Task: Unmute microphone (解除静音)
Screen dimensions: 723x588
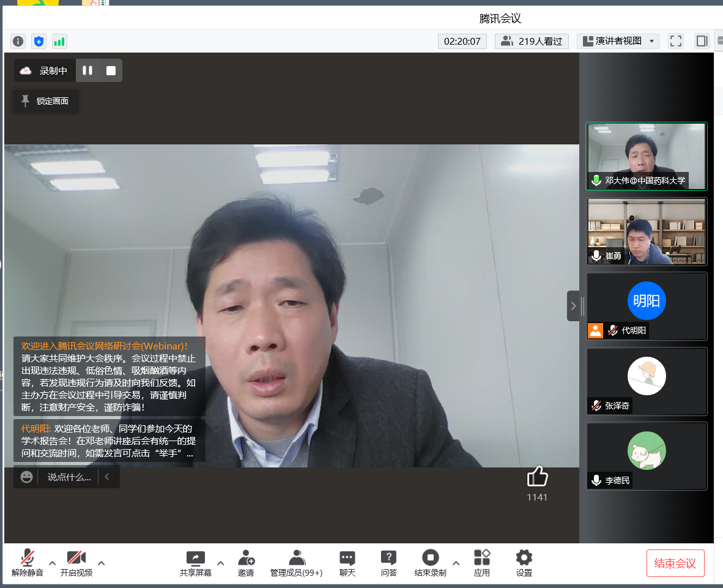Action: [x=28, y=562]
